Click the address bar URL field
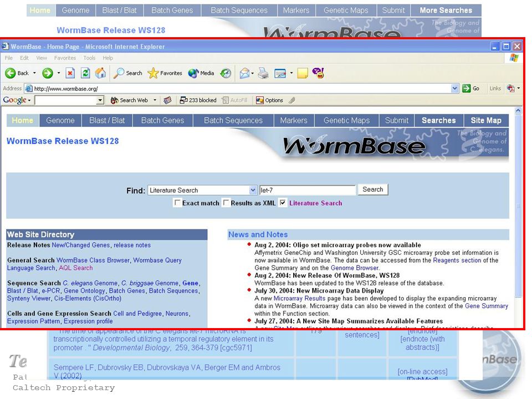 tap(242, 89)
